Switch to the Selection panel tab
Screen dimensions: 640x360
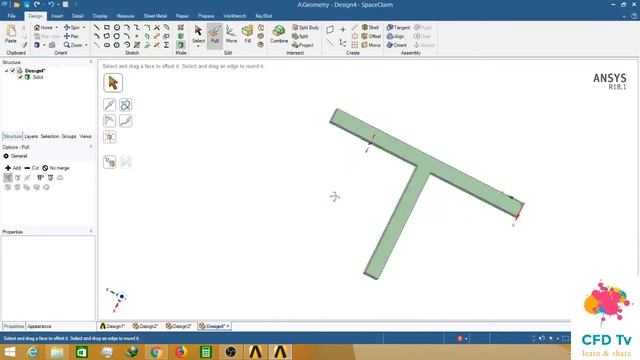(50, 136)
